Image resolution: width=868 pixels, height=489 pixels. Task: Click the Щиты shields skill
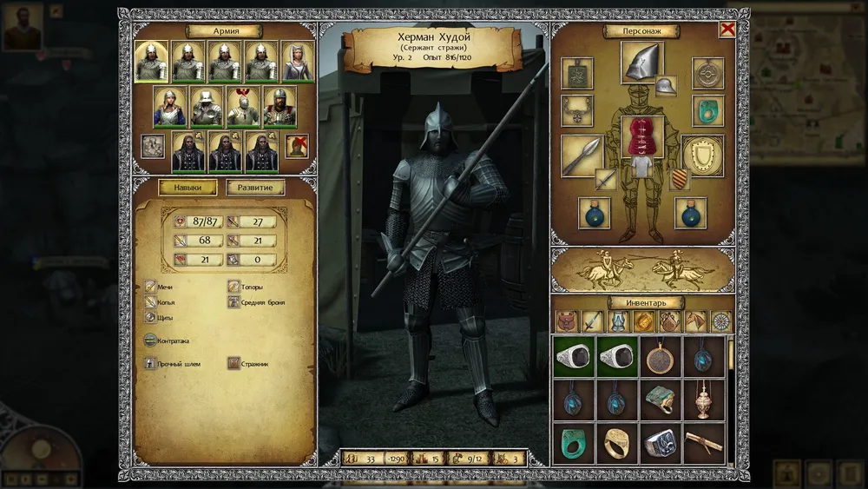[x=158, y=318]
